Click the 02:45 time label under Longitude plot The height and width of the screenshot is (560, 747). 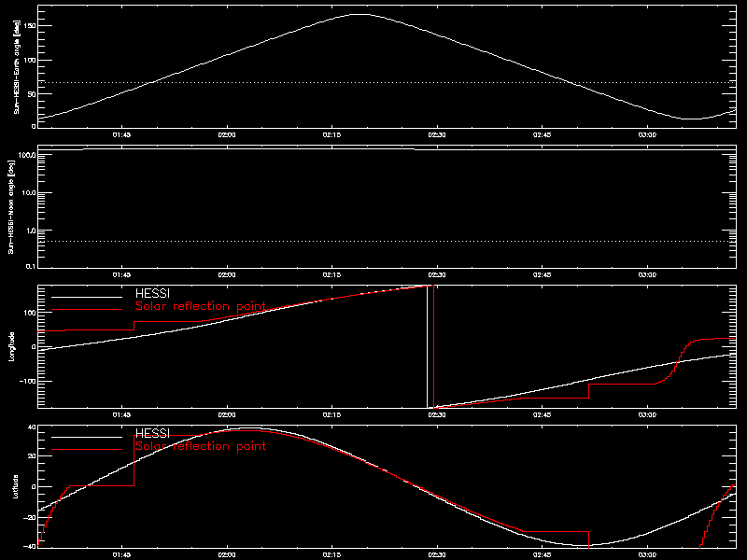pos(543,414)
